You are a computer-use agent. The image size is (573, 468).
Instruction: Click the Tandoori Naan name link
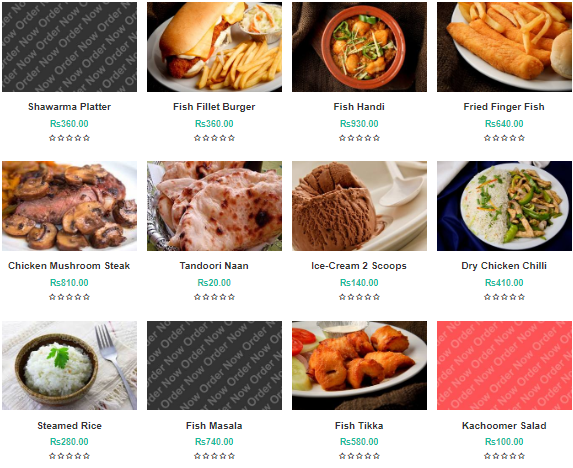coord(214,266)
